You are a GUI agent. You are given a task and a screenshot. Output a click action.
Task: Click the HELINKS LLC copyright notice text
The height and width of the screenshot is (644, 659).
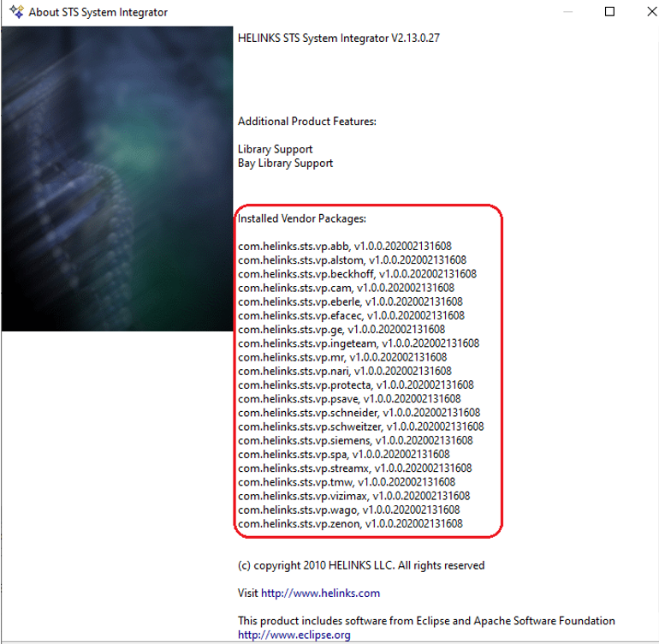click(x=361, y=565)
